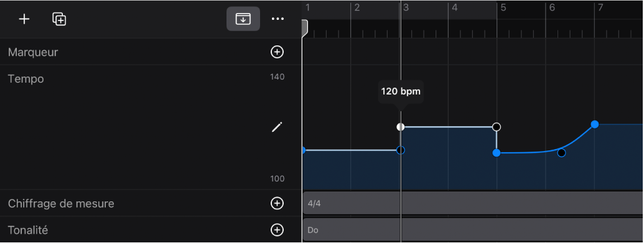This screenshot has width=644, height=243.
Task: Select the Marqueur track label
Action: pyautogui.click(x=33, y=52)
